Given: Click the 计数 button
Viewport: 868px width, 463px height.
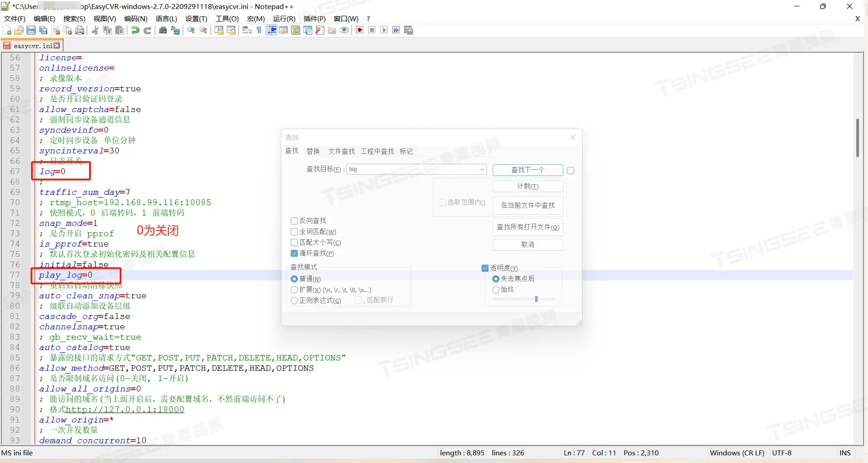Looking at the screenshot, I should tap(528, 186).
